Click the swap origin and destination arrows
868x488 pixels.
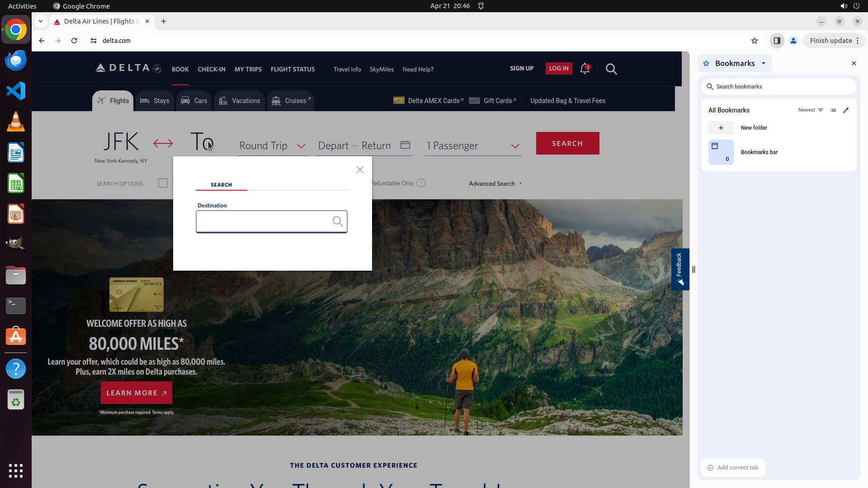pyautogui.click(x=163, y=144)
